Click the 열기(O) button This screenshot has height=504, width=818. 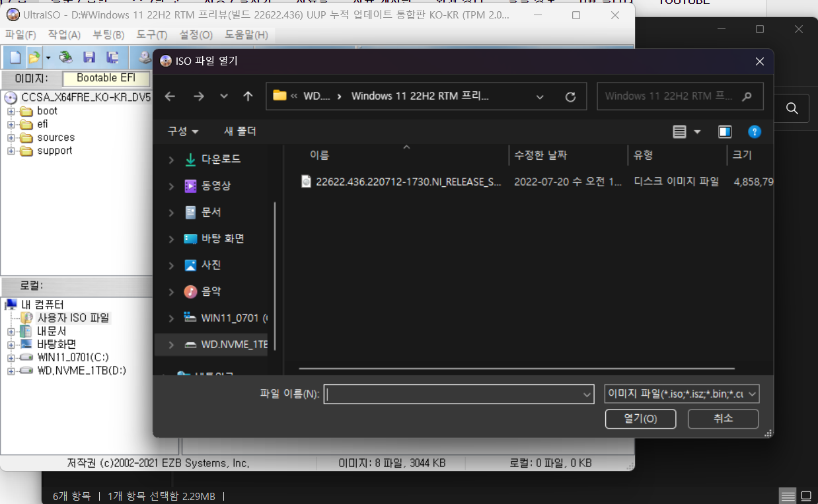click(x=640, y=419)
